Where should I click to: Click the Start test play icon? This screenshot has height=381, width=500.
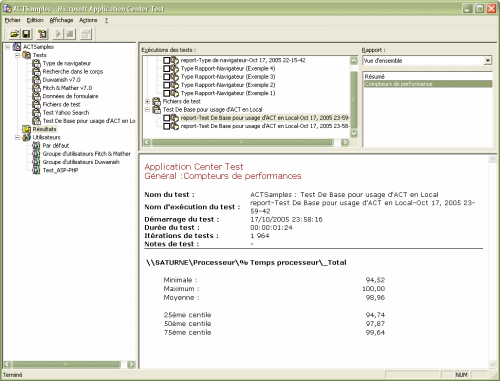(58, 34)
